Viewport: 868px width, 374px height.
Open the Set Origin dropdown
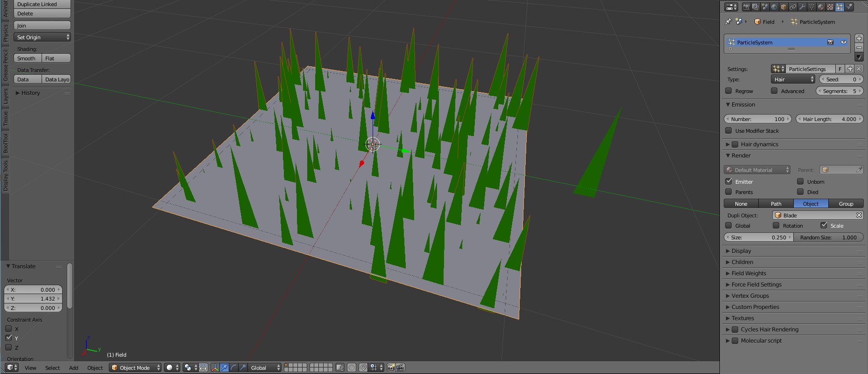click(42, 37)
